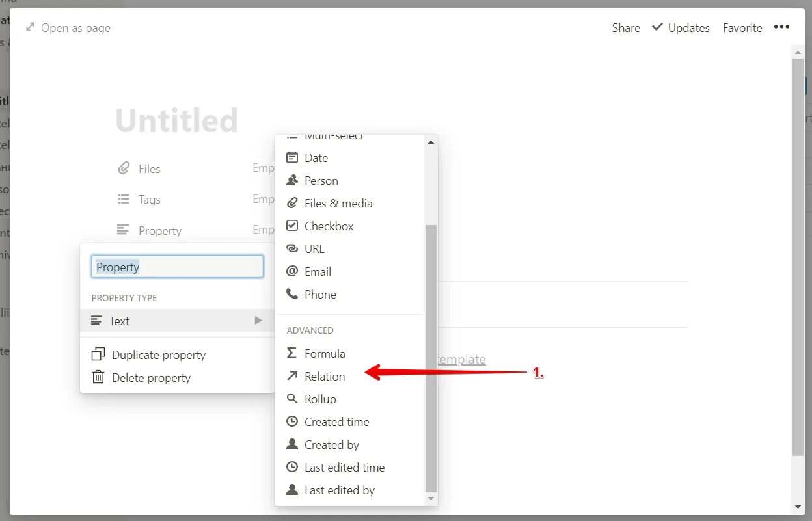This screenshot has width=812, height=521.
Task: Click the page vertical scrollbar thumb
Action: click(798, 257)
